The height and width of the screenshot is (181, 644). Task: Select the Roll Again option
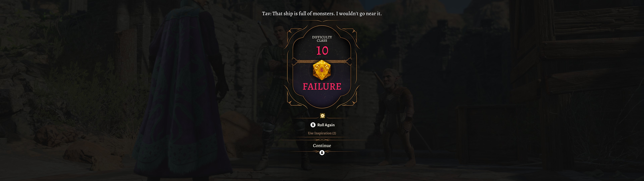(x=326, y=125)
